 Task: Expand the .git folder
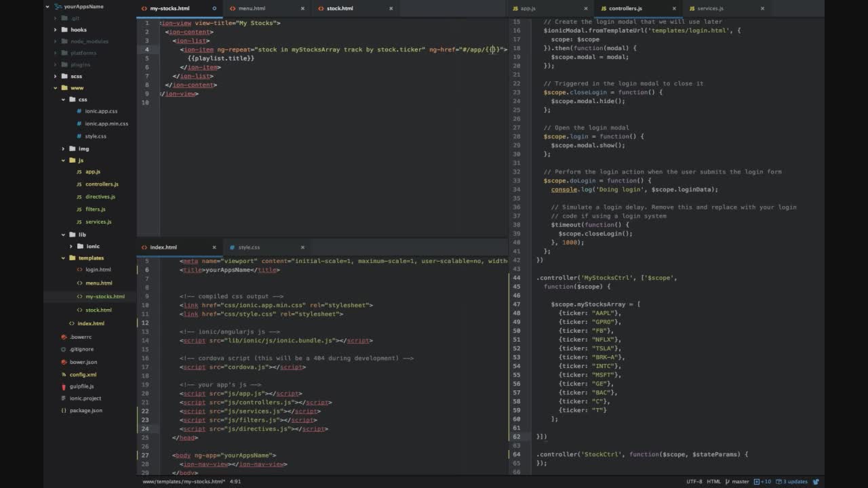pos(56,18)
